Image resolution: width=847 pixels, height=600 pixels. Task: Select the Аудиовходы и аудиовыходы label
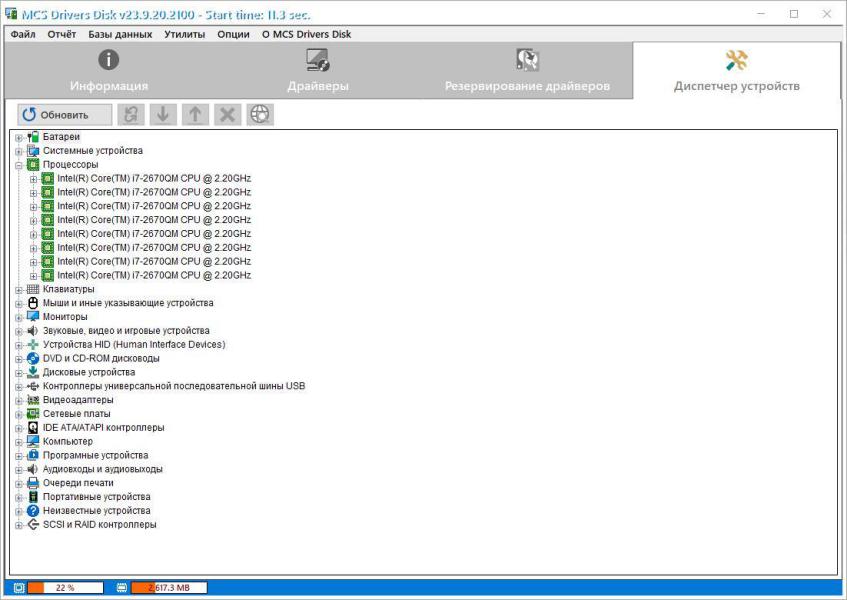[103, 469]
